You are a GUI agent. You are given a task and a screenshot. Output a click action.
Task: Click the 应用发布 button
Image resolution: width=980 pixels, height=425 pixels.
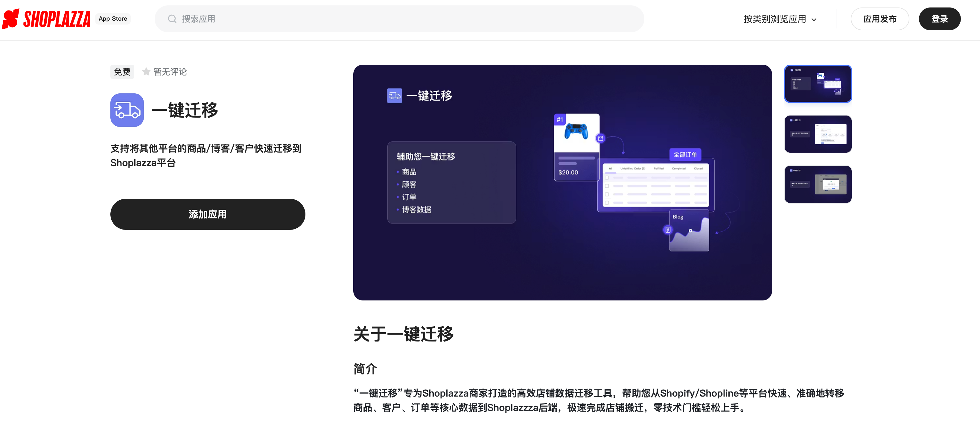point(879,19)
